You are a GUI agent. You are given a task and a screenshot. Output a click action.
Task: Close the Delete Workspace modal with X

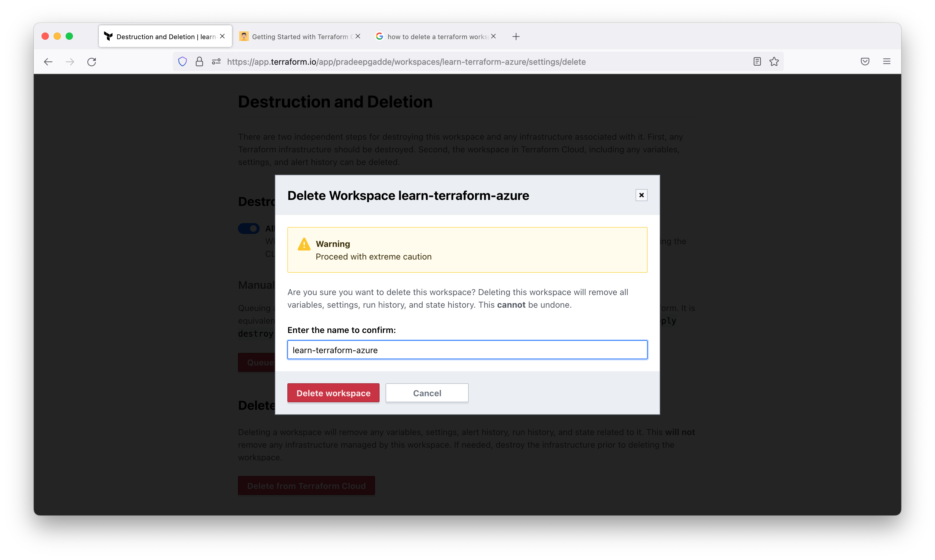tap(641, 195)
